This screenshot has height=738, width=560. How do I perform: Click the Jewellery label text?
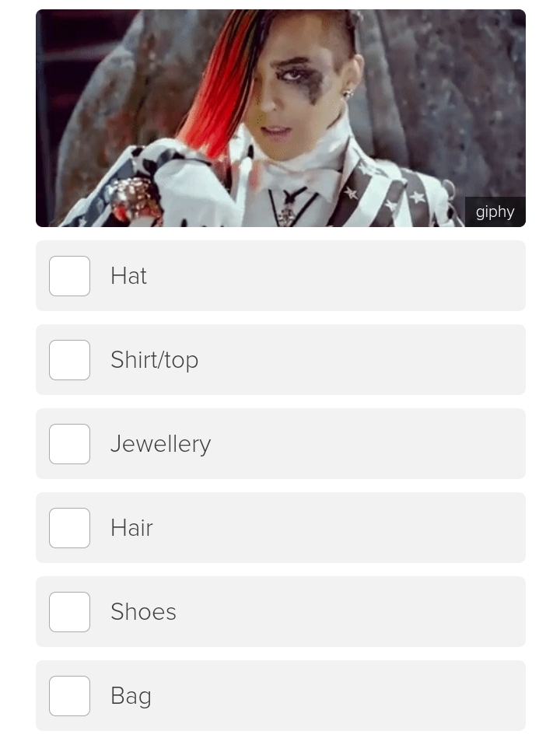[160, 444]
